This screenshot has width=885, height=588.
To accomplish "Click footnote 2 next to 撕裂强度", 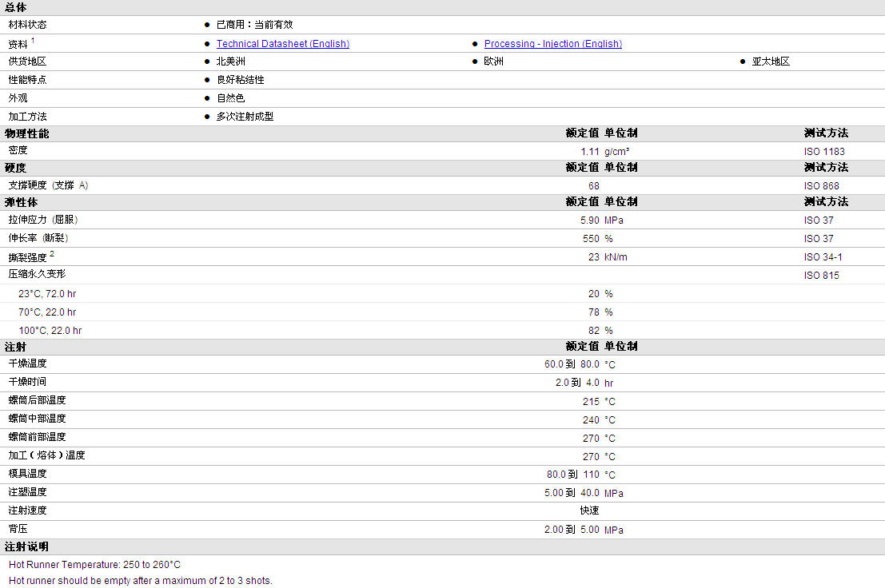I will click(x=52, y=254).
